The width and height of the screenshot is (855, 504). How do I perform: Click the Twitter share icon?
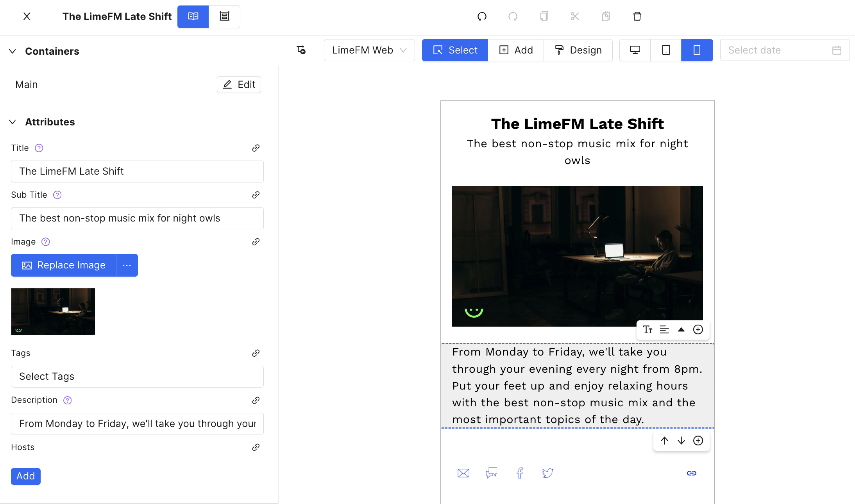[547, 473]
